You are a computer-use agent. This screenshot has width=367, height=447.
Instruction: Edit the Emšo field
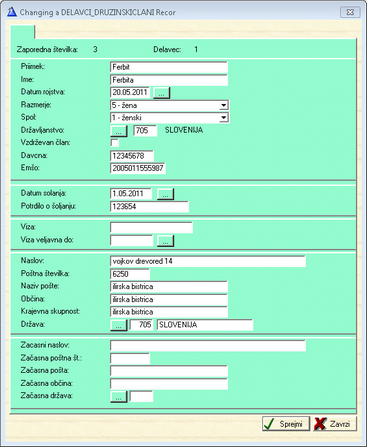pos(138,168)
